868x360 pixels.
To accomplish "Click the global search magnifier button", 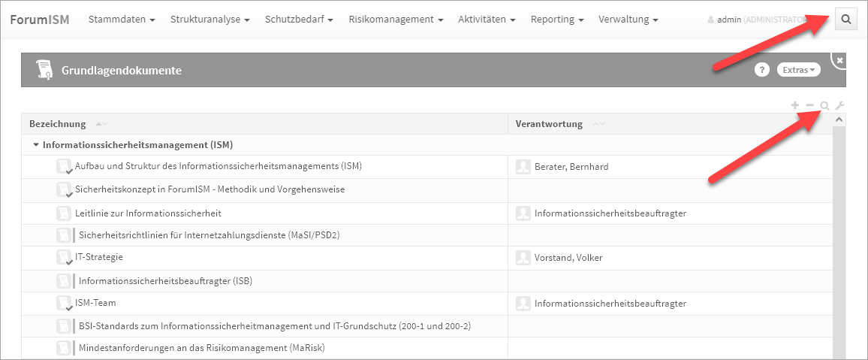I will point(846,20).
